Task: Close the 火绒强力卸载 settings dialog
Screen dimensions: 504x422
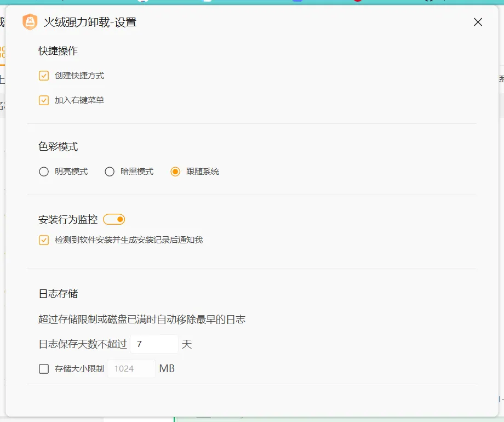Action: pos(478,22)
